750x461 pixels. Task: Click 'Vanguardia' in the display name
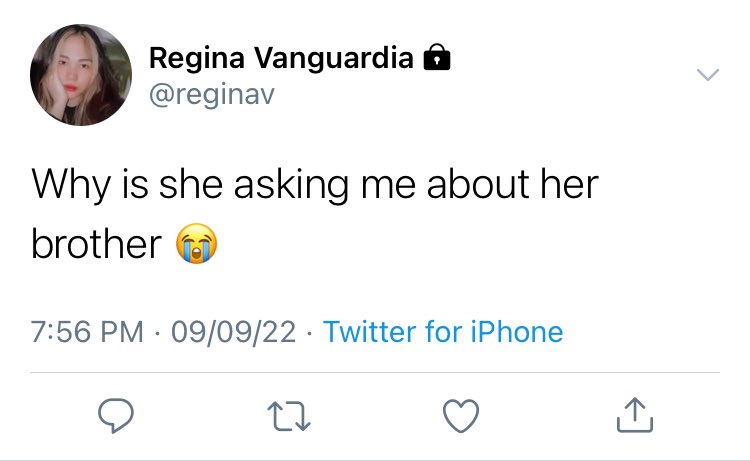tap(333, 58)
